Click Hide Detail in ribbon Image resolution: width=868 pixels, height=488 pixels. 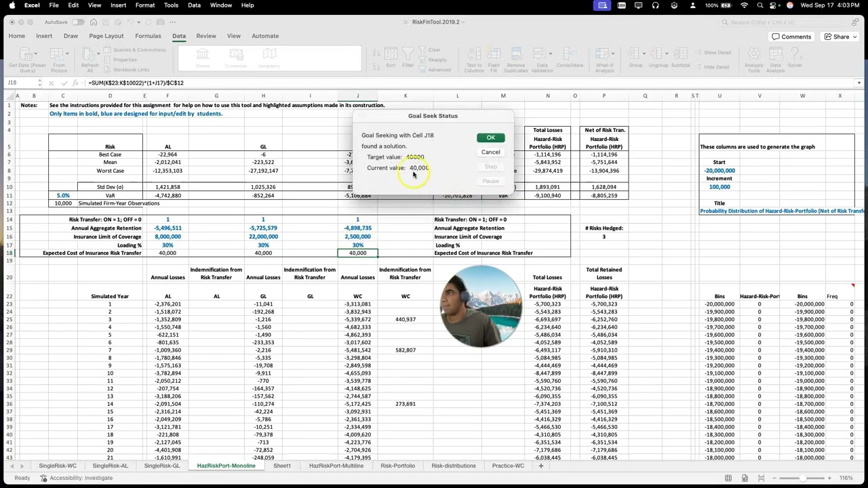click(711, 66)
